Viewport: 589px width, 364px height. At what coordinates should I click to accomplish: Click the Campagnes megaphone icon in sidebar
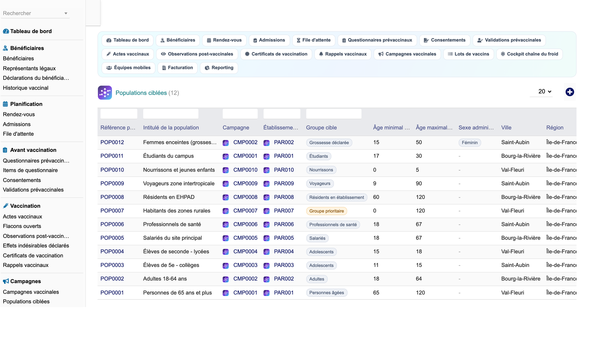pyautogui.click(x=6, y=281)
